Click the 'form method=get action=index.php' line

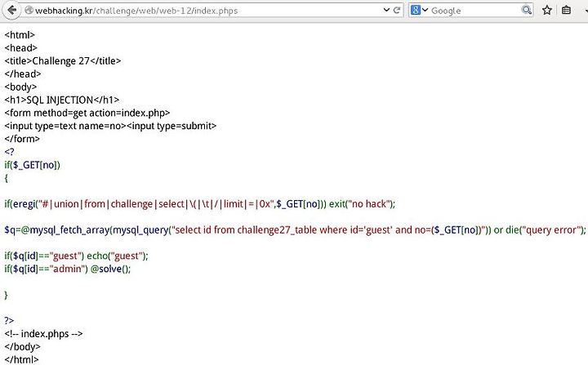click(x=87, y=113)
